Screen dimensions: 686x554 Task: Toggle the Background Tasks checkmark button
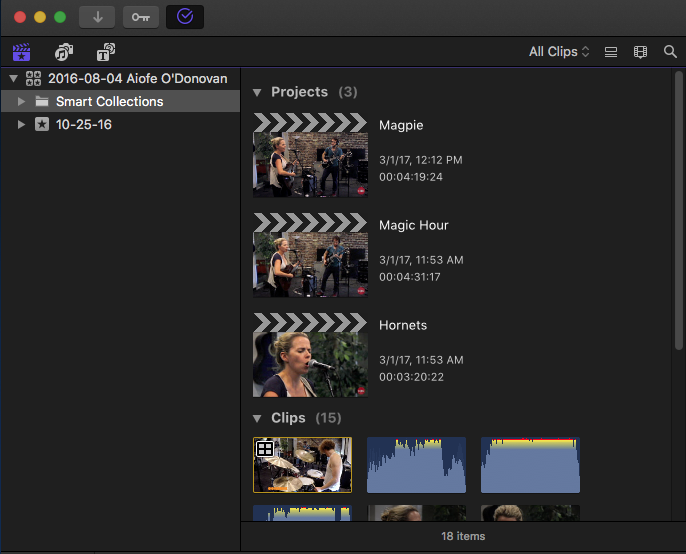coord(184,17)
